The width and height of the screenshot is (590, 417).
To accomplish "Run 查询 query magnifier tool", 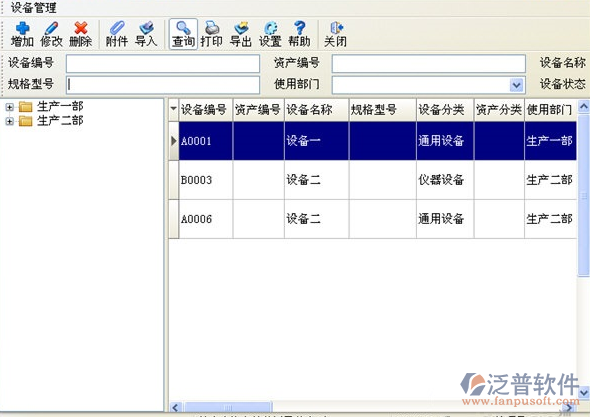I will 183,28.
